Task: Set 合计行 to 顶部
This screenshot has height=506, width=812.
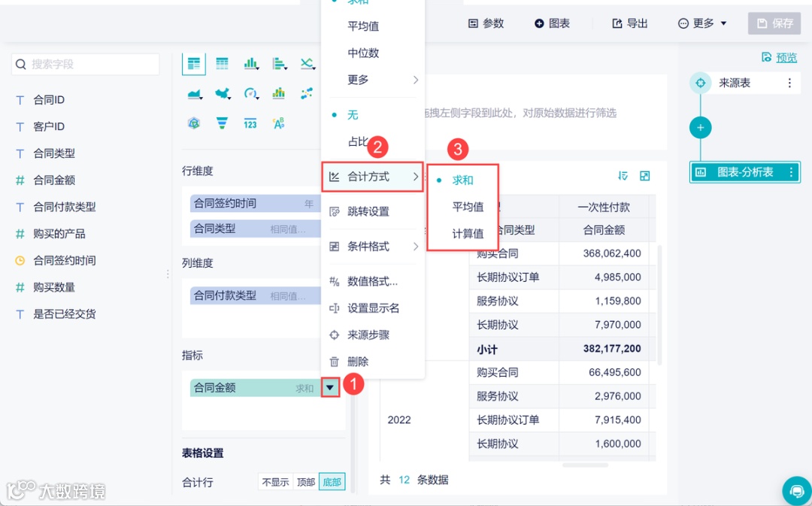Action: [x=305, y=481]
